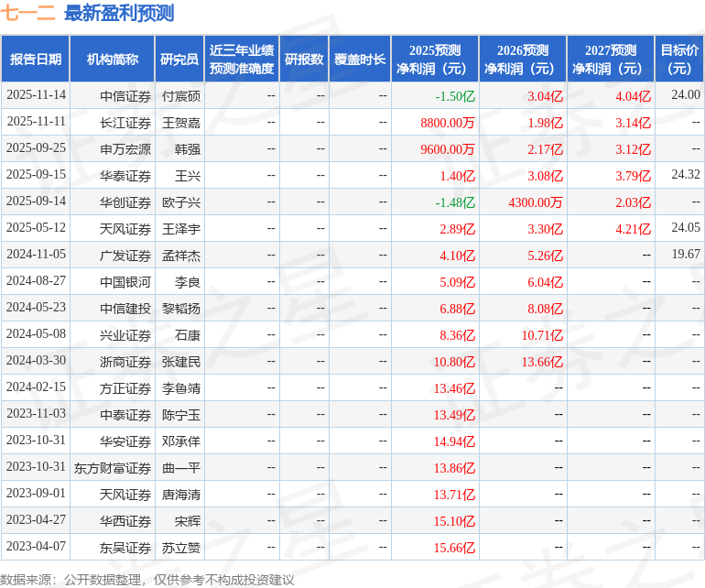Screen dimensions: 705x588
Task: Click target price 24.00
Action: coord(686,94)
